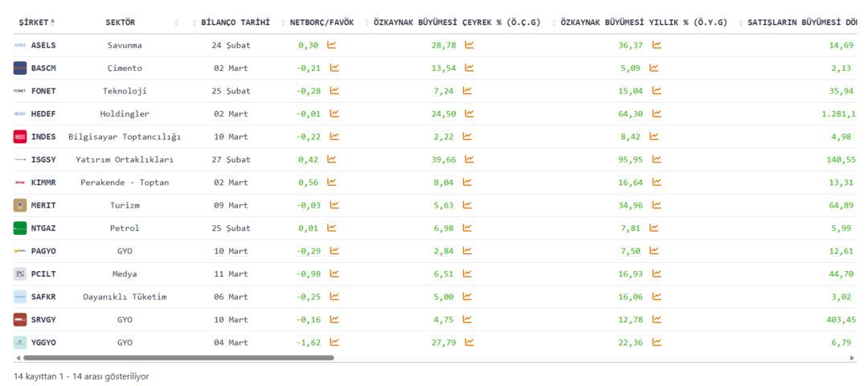Screen dimensions: 868x386
Task: Click chart icon next to PCILT quarterly 6,51
Action: point(469,273)
